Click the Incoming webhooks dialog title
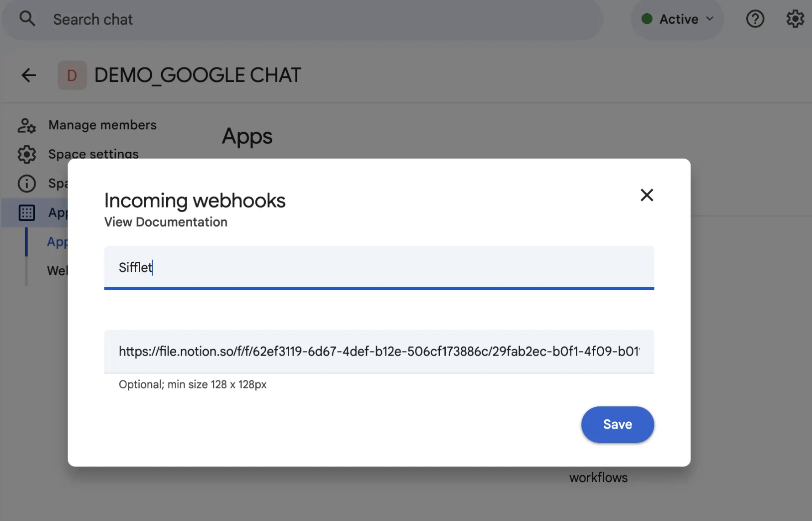The image size is (812, 521). (x=195, y=201)
